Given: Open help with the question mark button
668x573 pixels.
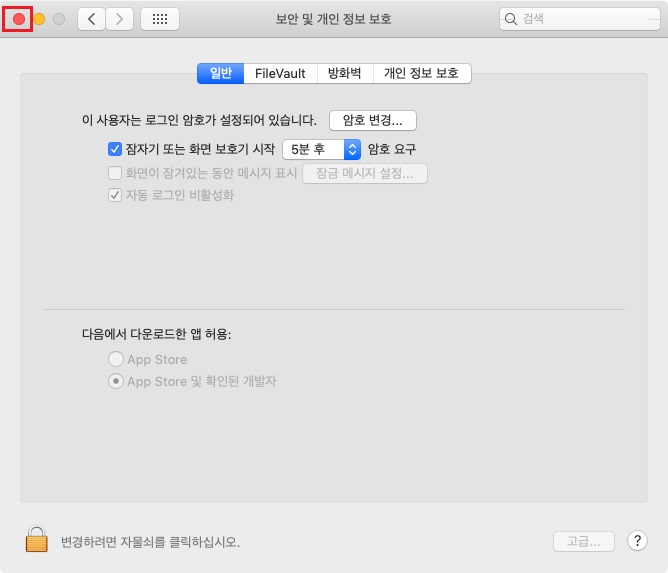Looking at the screenshot, I should pyautogui.click(x=637, y=541).
